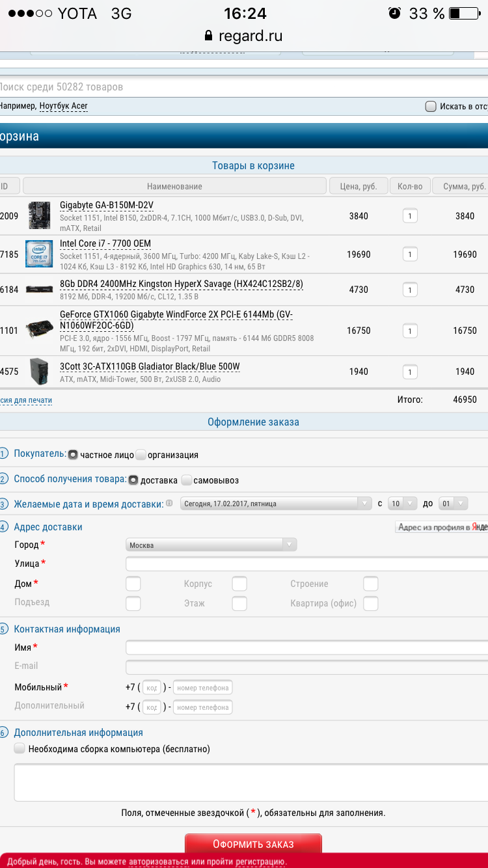Open delivery start hour dropdown showing 10
The width and height of the screenshot is (488, 868).
coord(402,503)
